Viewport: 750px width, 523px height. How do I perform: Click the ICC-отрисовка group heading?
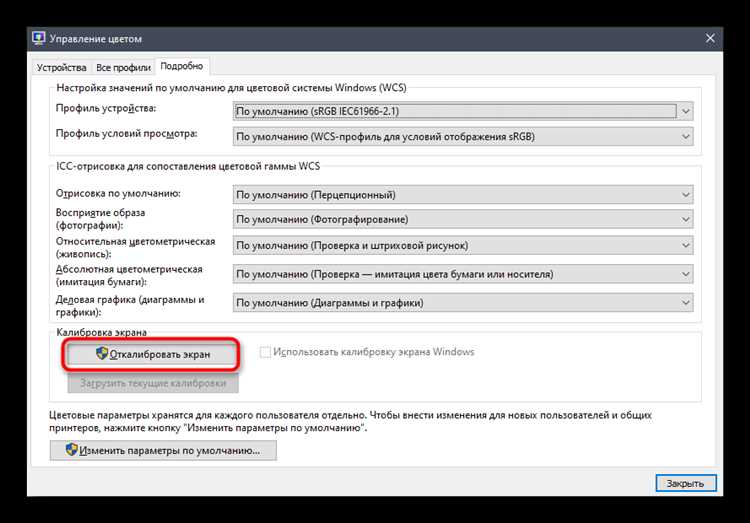[188, 166]
